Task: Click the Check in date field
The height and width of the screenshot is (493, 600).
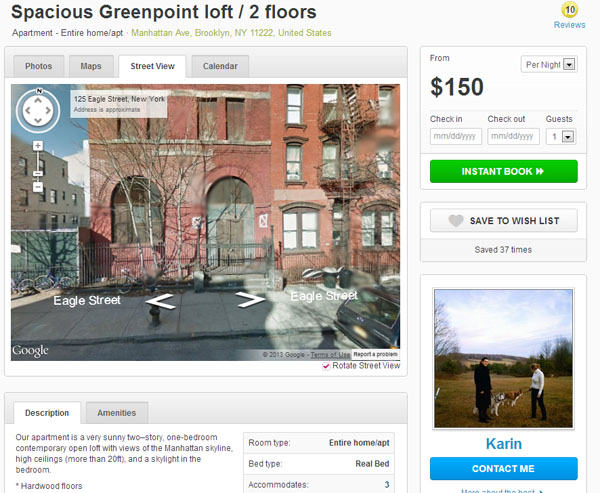Action: tap(455, 137)
